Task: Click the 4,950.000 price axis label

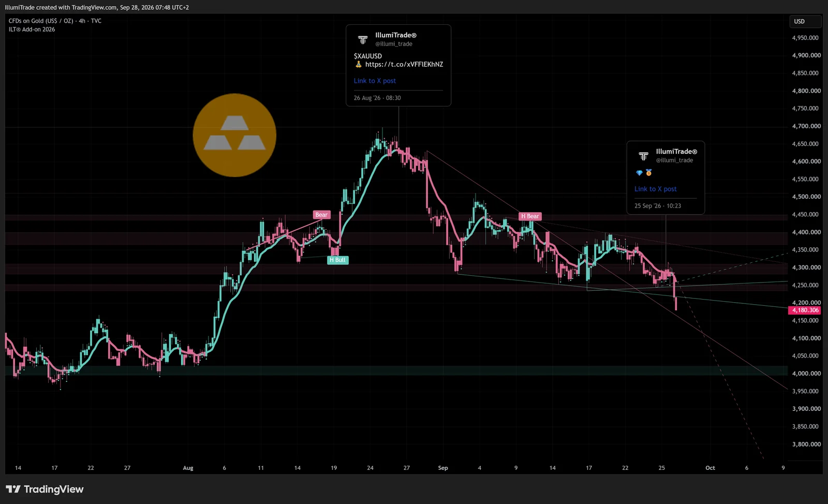Action: click(805, 38)
